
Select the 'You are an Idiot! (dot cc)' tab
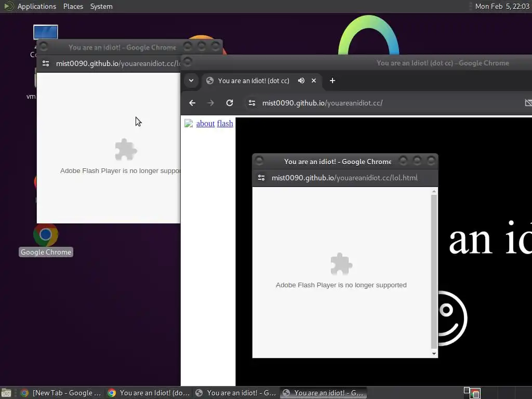pyautogui.click(x=253, y=81)
